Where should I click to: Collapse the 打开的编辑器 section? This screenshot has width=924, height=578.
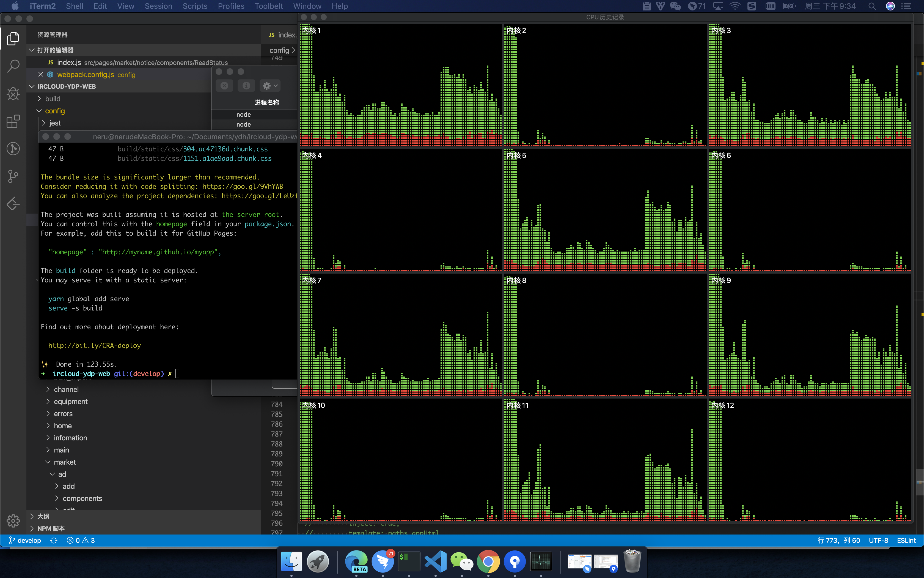point(143,50)
